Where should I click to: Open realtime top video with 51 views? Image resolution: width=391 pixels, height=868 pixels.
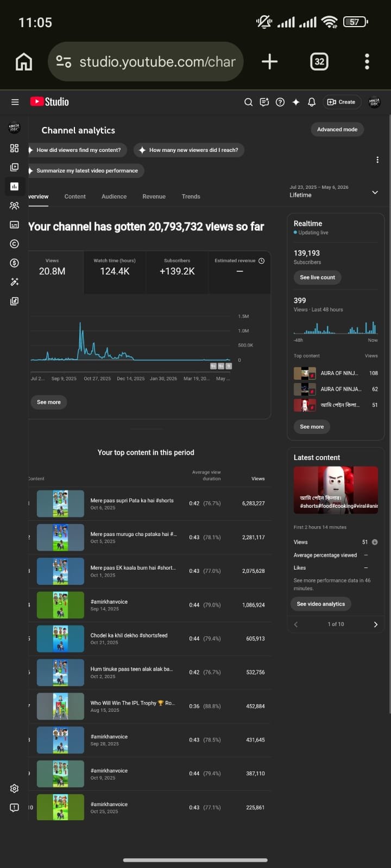pos(336,405)
